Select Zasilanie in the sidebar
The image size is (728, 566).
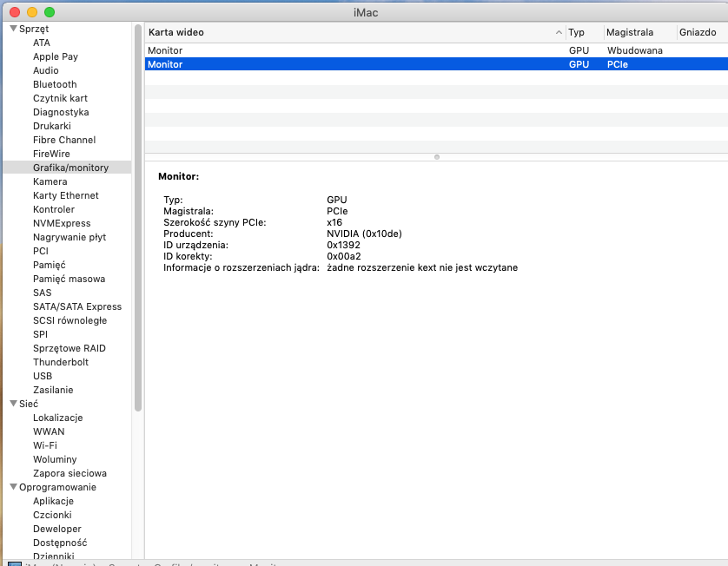point(53,390)
